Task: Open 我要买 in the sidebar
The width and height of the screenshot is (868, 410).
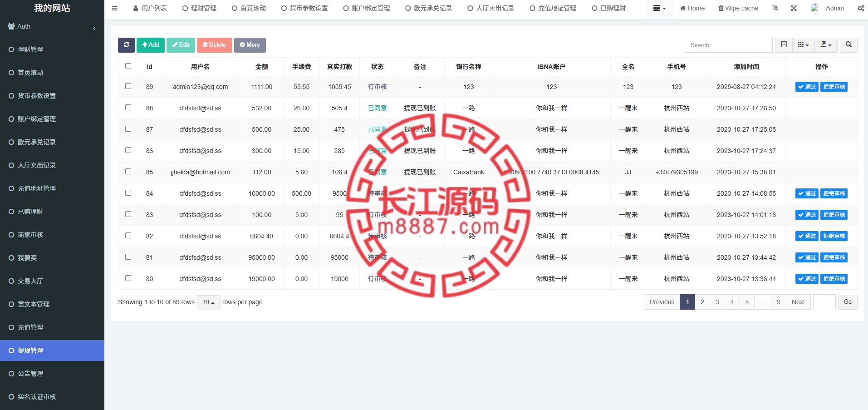Action: (x=52, y=258)
